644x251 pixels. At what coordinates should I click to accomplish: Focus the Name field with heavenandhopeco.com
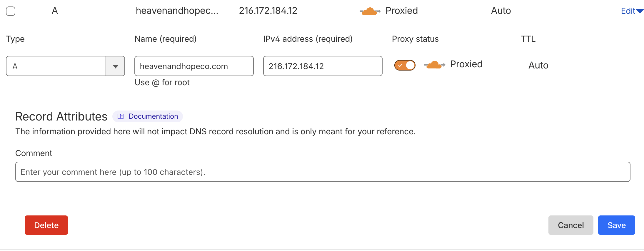(x=194, y=66)
